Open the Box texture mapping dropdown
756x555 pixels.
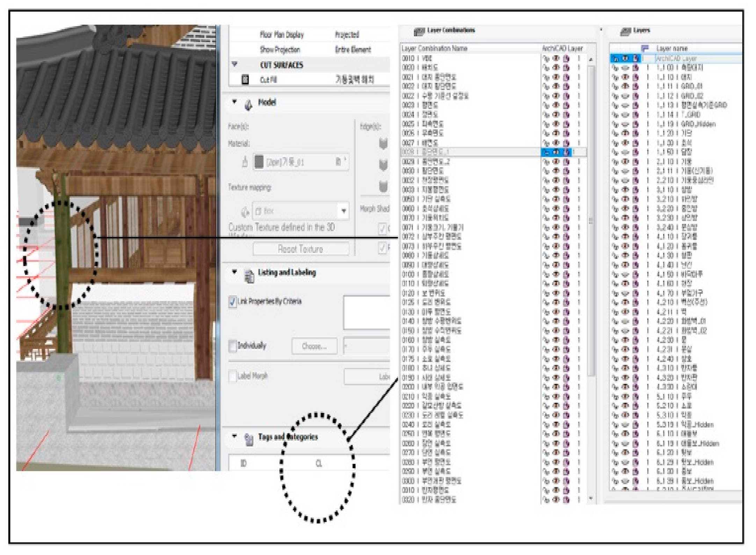(343, 211)
